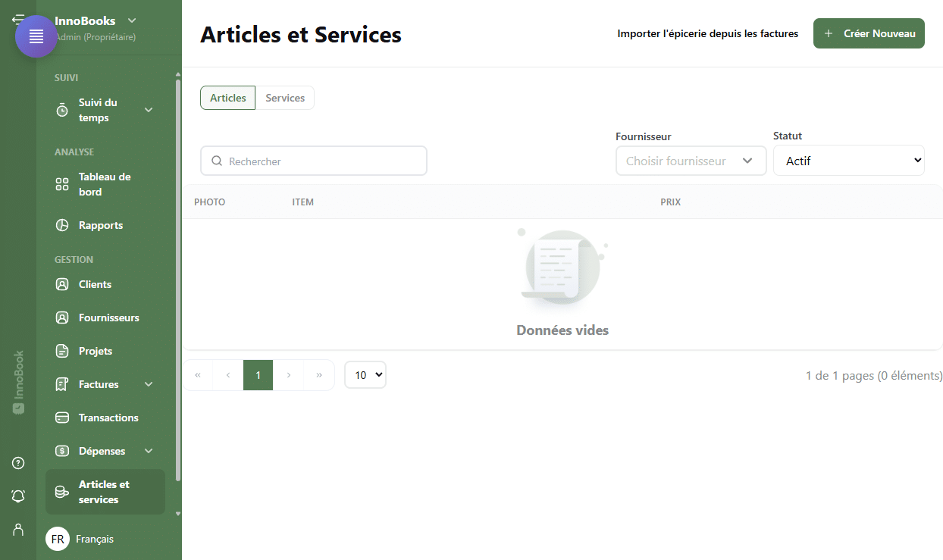The width and height of the screenshot is (943, 560).
Task: Open Fournisseurs menu item
Action: pos(105,318)
